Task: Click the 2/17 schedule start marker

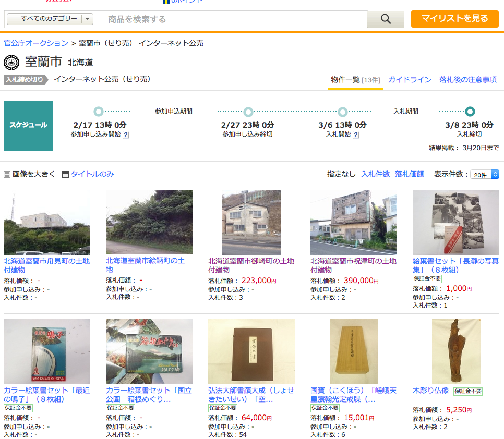Action: pyautogui.click(x=99, y=112)
